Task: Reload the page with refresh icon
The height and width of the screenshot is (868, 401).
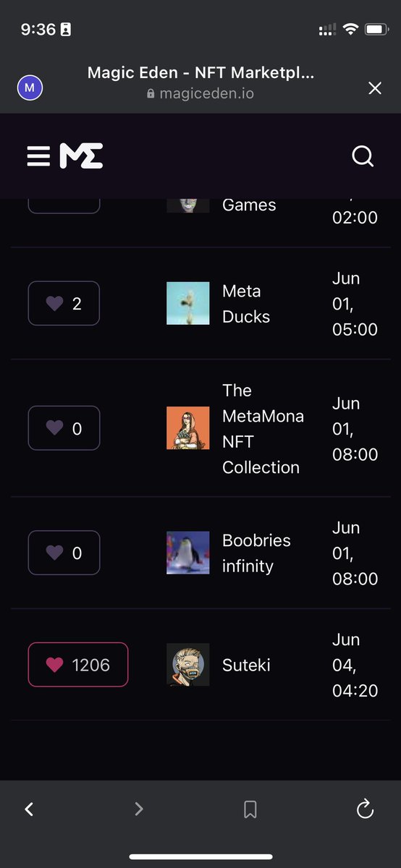Action: (x=365, y=809)
